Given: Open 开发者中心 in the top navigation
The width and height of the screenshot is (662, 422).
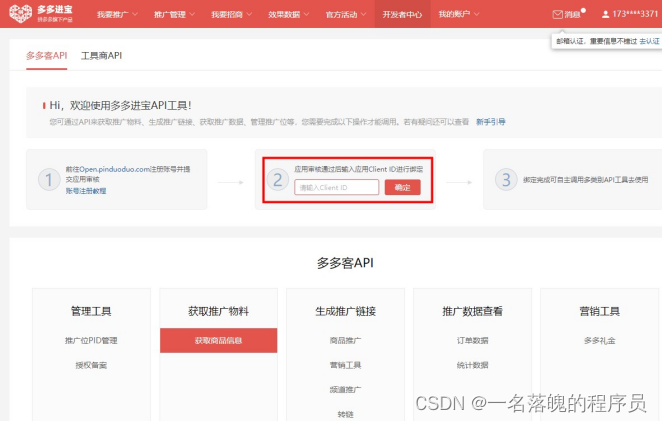Looking at the screenshot, I should [x=402, y=14].
